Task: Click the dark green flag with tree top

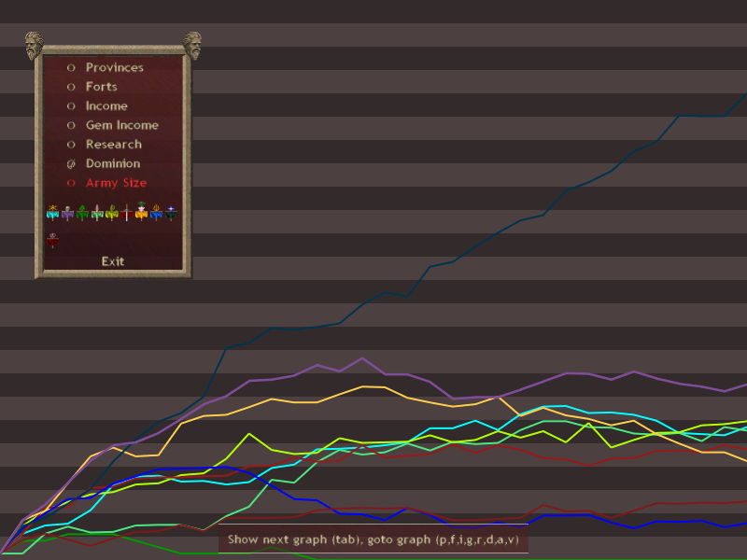Action: (x=82, y=213)
